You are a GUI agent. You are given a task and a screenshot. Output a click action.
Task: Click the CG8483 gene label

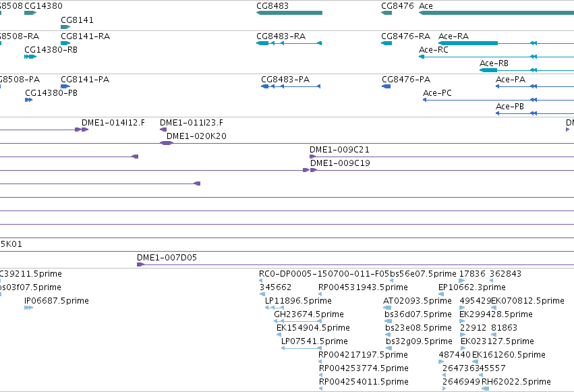tap(272, 6)
